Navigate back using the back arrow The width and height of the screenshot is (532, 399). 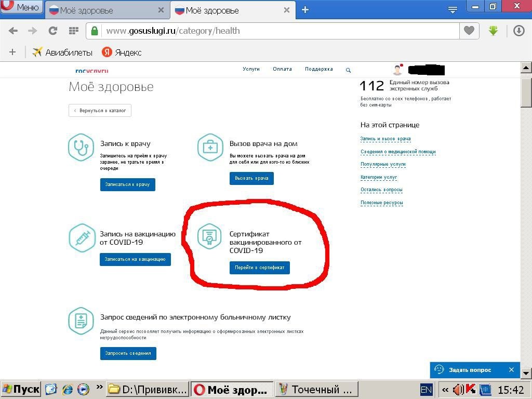click(14, 30)
